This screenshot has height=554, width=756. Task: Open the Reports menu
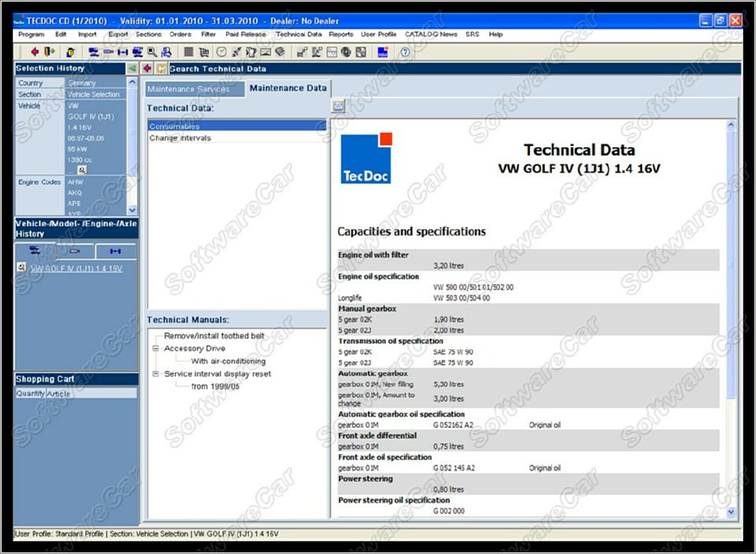[x=341, y=35]
